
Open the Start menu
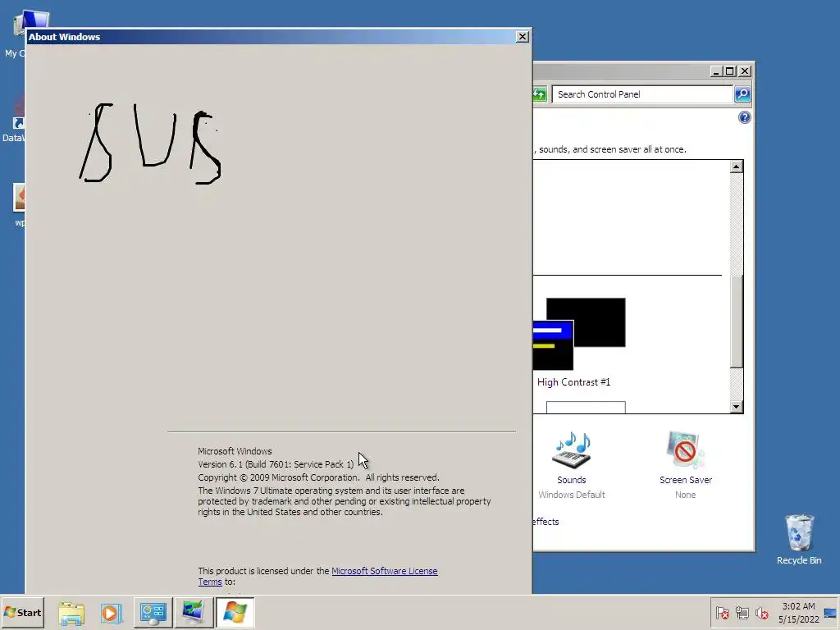pyautogui.click(x=22, y=612)
